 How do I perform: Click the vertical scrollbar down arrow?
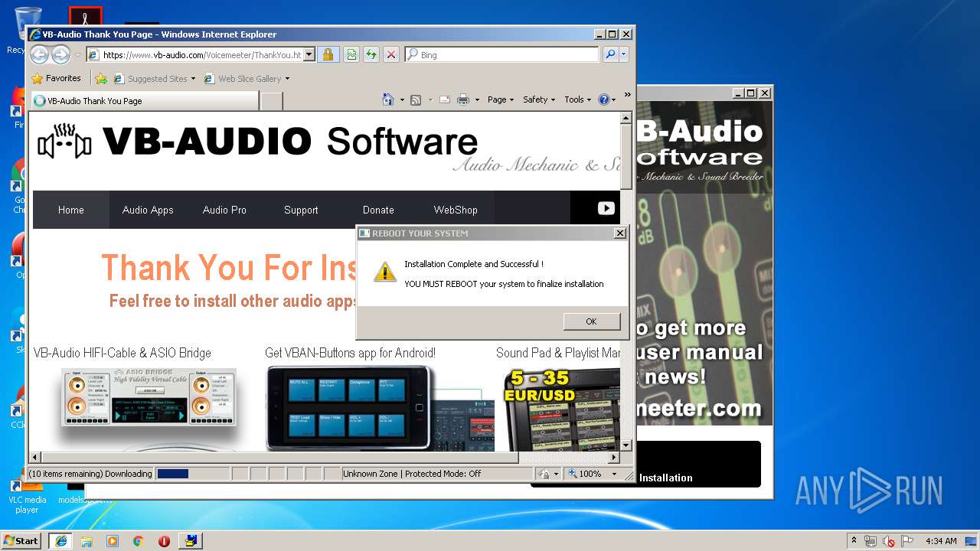coord(626,445)
